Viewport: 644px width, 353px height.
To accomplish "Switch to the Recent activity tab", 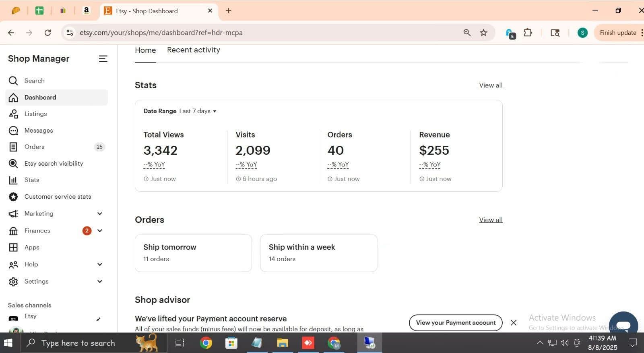I will point(193,50).
